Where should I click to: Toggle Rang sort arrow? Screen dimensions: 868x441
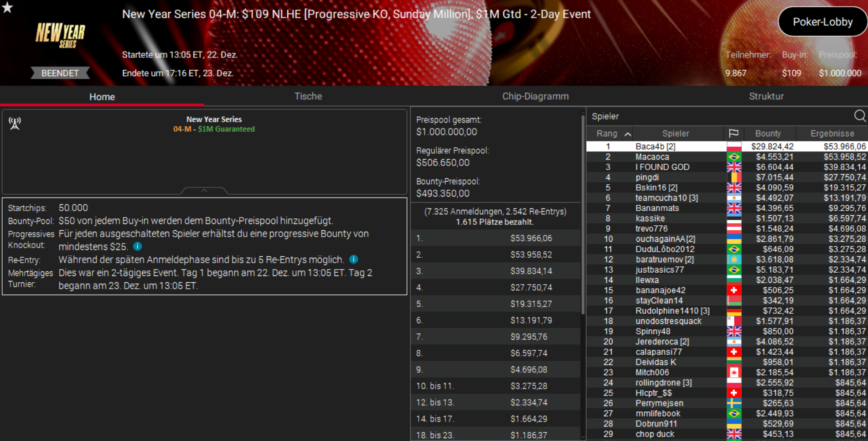[x=628, y=134]
